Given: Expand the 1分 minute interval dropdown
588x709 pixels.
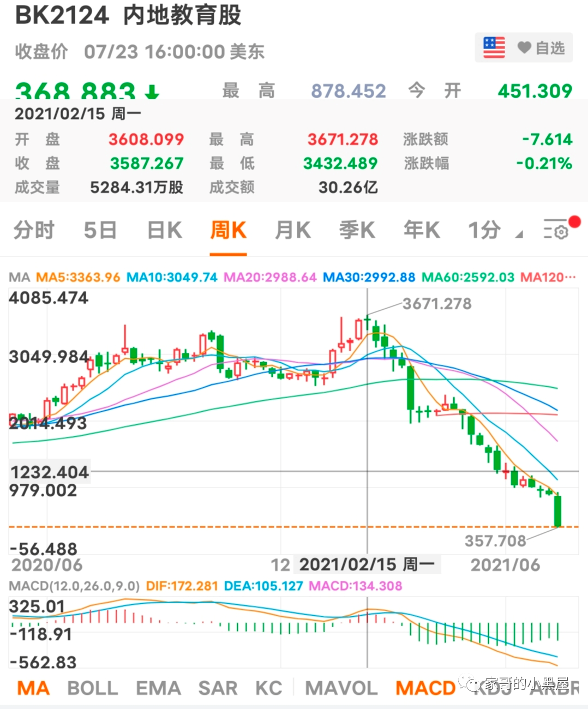Looking at the screenshot, I should point(495,231).
